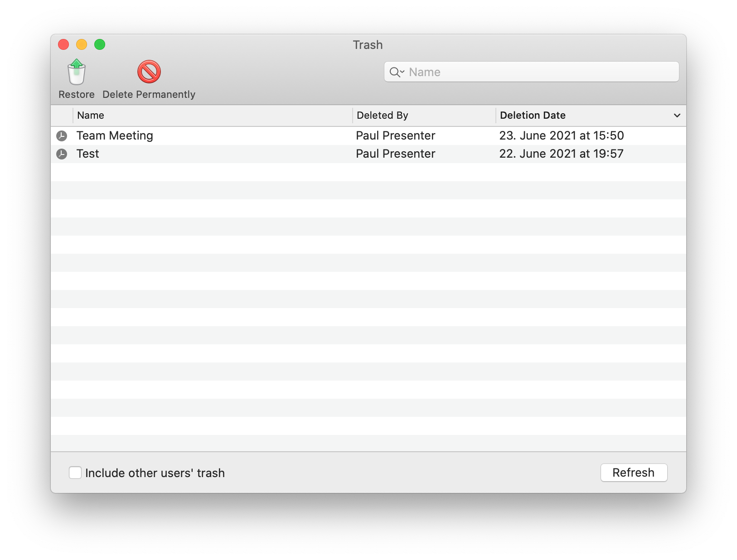Zoom the Trash window with green button
The image size is (737, 560).
(100, 44)
